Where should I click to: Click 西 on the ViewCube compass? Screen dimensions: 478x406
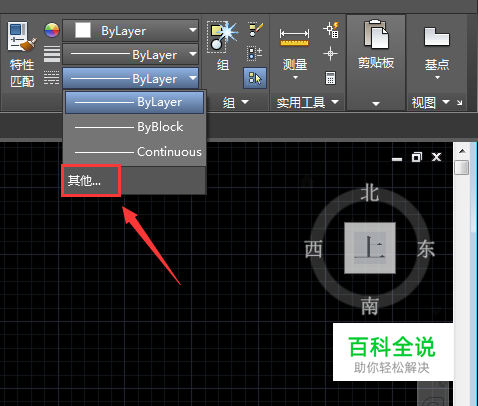click(313, 249)
